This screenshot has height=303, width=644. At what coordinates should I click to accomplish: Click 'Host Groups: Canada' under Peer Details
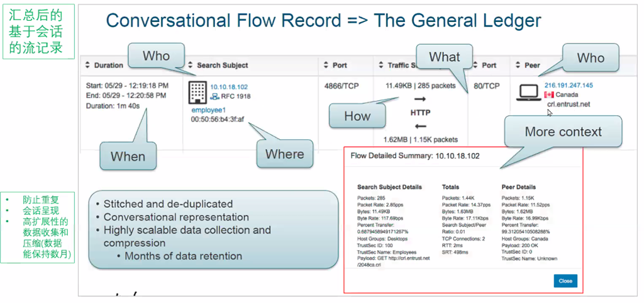tap(525, 239)
